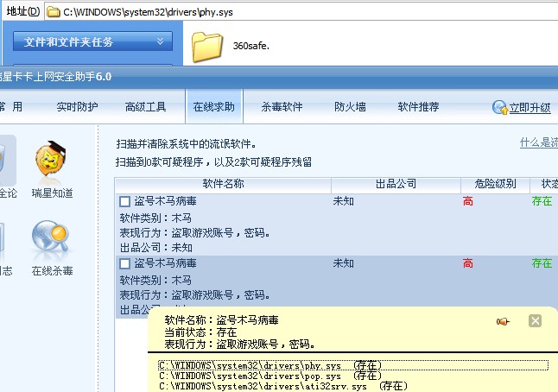Select the ati32srv.sys file path line
This screenshot has width=558, height=392.
tap(283, 386)
